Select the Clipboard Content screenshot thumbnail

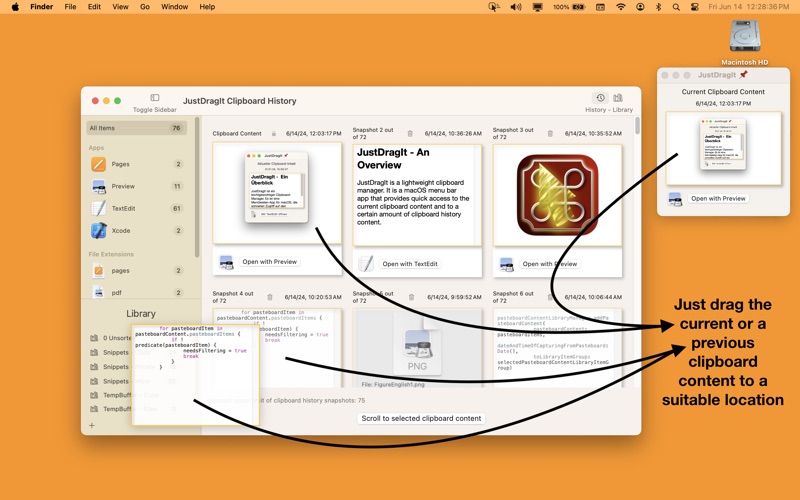tap(277, 193)
